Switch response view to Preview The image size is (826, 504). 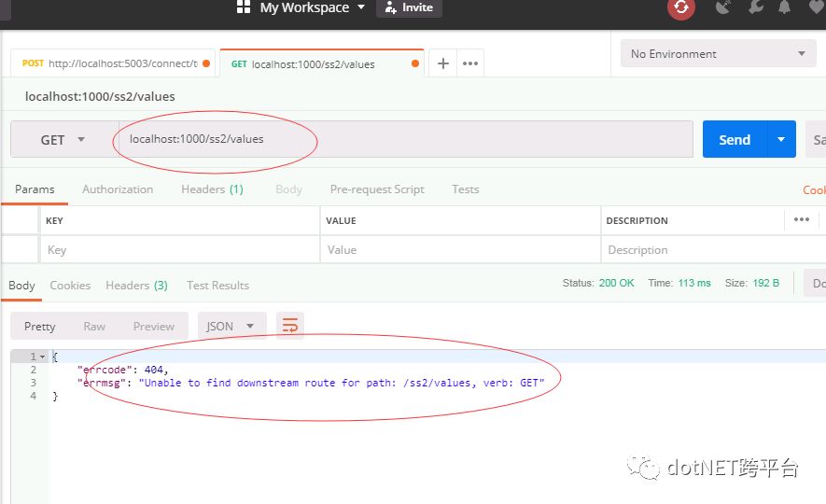[154, 327]
